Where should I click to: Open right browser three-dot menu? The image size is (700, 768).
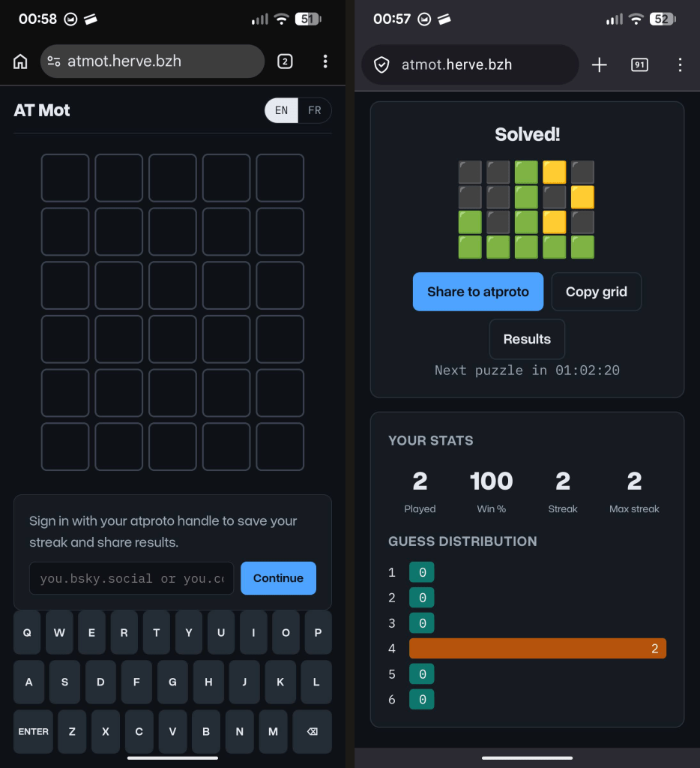coord(680,64)
